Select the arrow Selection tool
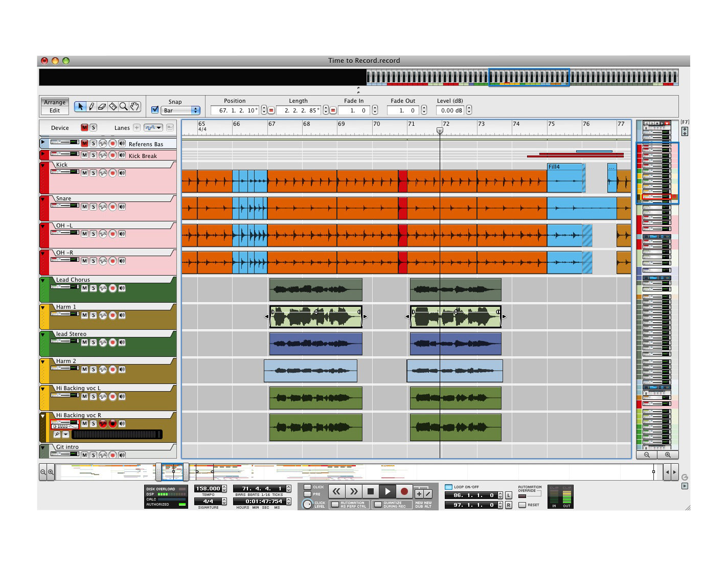Viewport: 728px width, 566px height. click(x=80, y=106)
